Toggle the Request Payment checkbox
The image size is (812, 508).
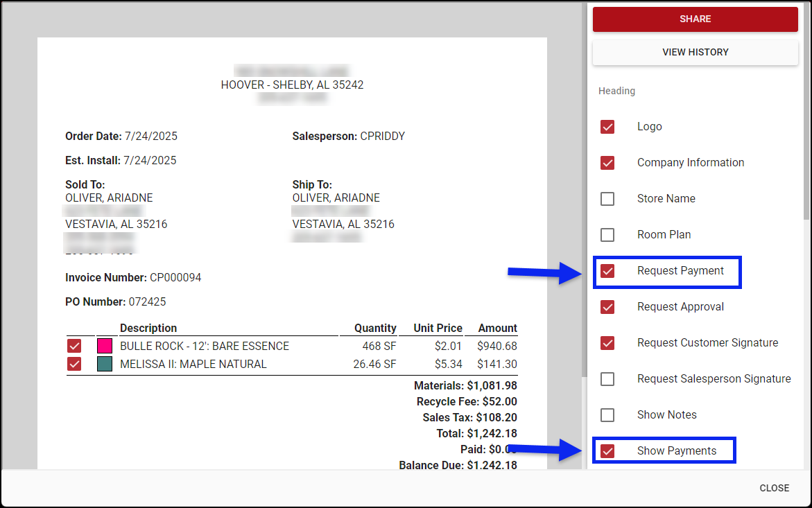pyautogui.click(x=607, y=271)
